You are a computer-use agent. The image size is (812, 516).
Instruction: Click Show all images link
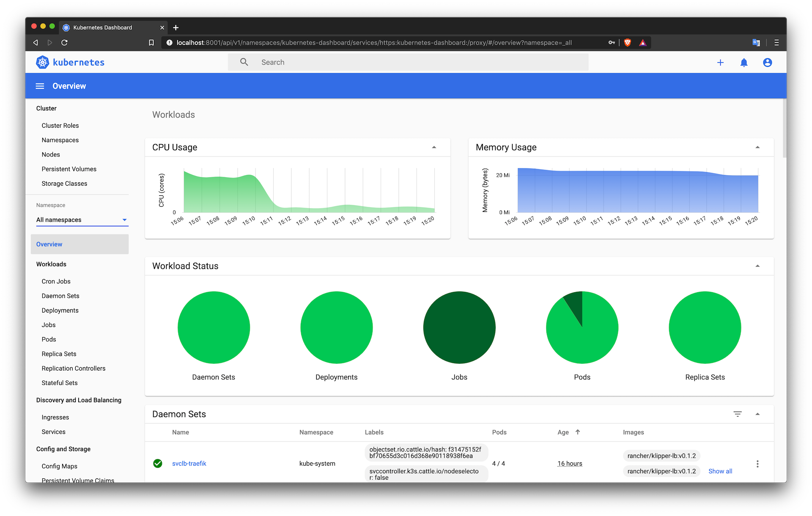pos(720,471)
